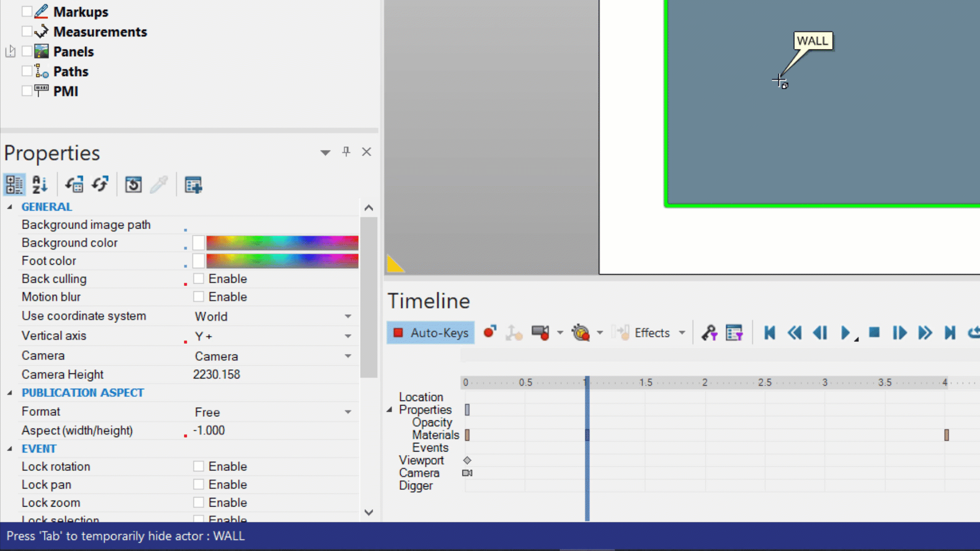Click categorized view icon in Properties
980x551 pixels.
point(14,185)
